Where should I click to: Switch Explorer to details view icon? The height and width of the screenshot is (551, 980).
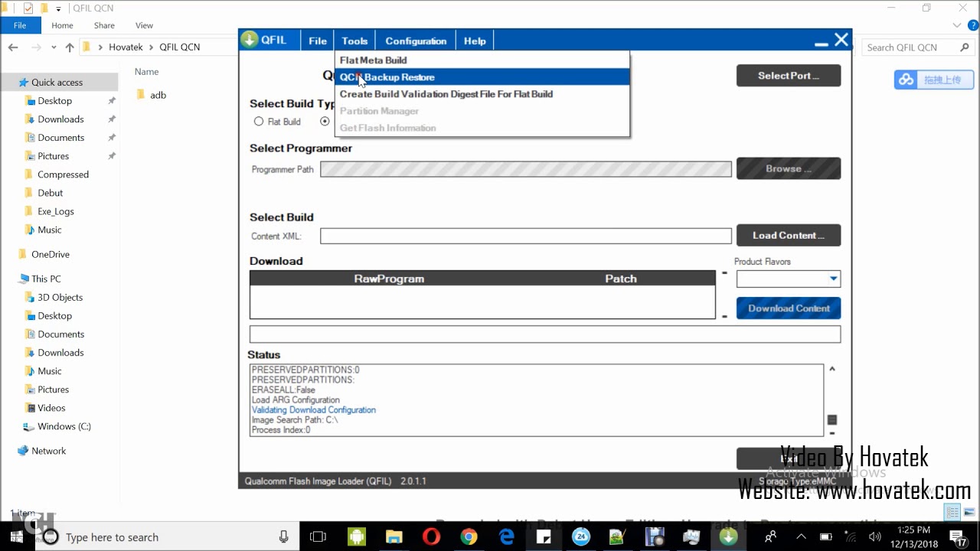(x=953, y=513)
